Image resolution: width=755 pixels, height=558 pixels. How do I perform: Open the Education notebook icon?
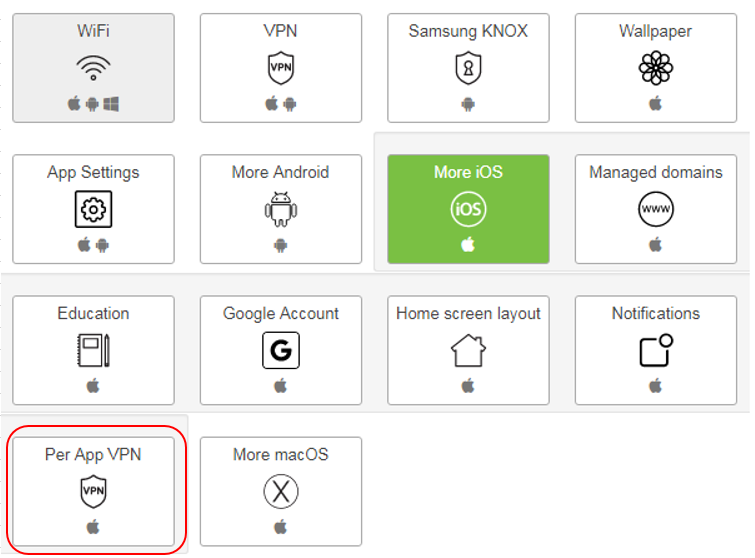point(93,350)
